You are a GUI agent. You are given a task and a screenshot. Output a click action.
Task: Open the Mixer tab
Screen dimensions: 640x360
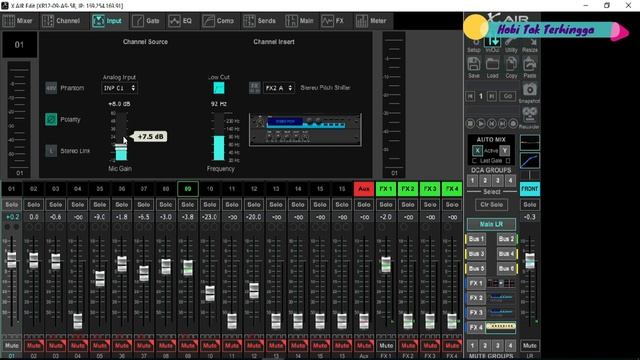click(x=18, y=21)
